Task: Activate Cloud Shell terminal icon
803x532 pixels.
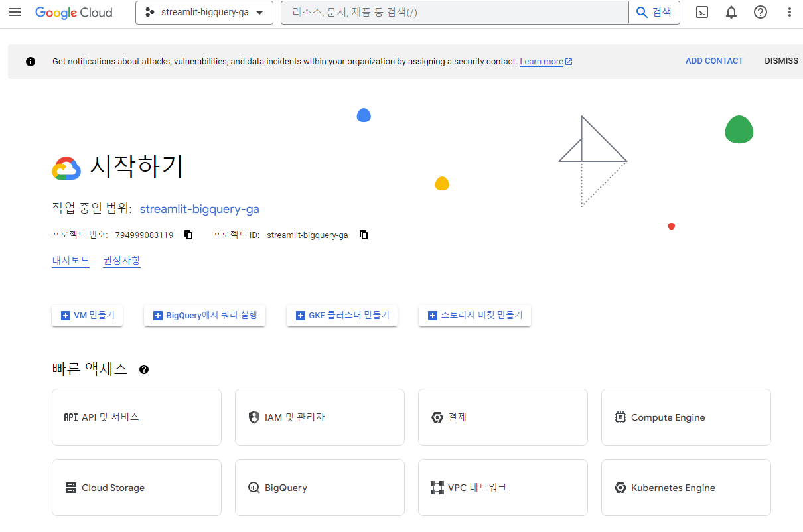Action: (x=702, y=12)
